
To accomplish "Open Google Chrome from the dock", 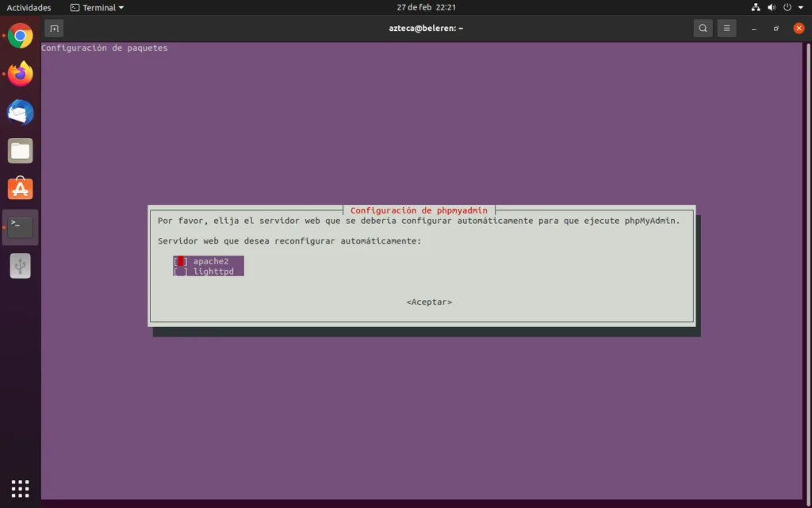I will (20, 36).
